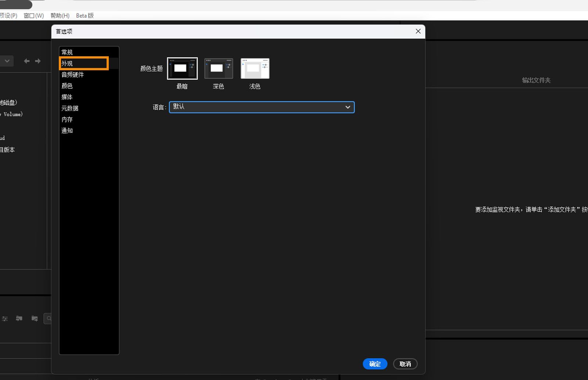Click the sliders settings icon at panel bottom
The width and height of the screenshot is (588, 380).
[5, 319]
